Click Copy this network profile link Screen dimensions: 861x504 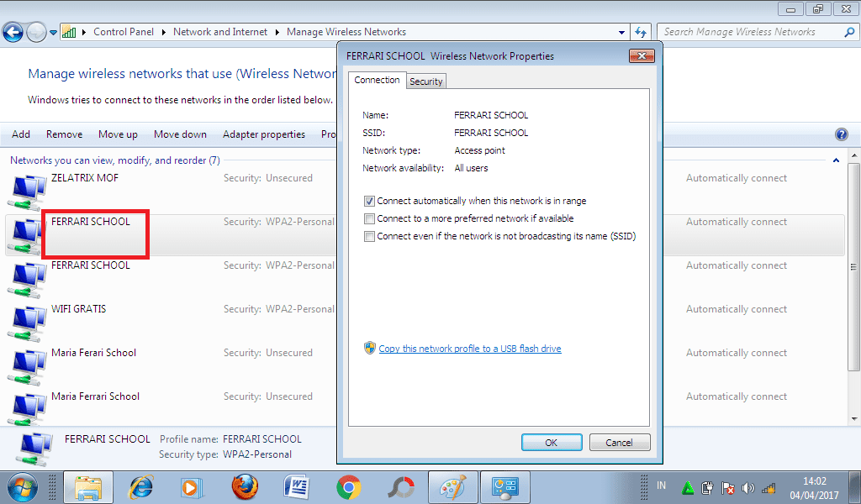click(x=469, y=349)
